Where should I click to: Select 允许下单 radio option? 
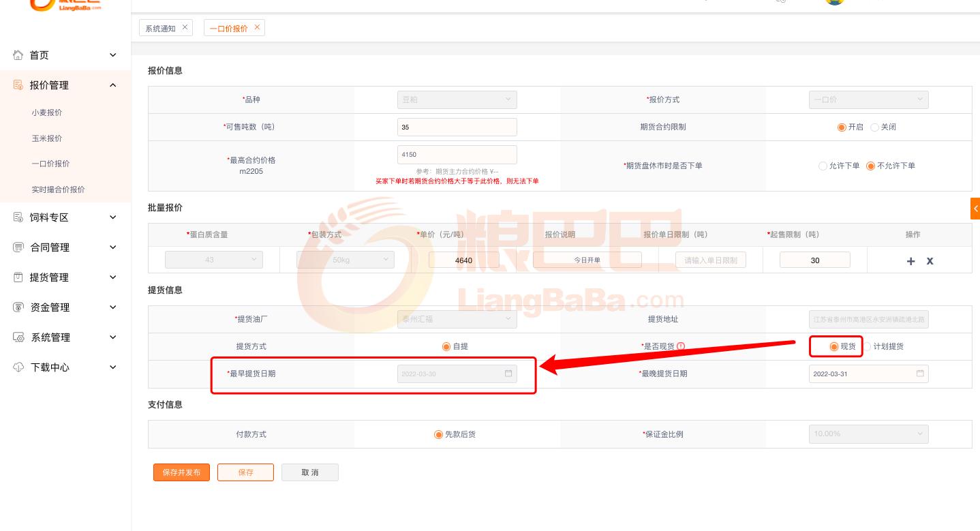pyautogui.click(x=823, y=166)
